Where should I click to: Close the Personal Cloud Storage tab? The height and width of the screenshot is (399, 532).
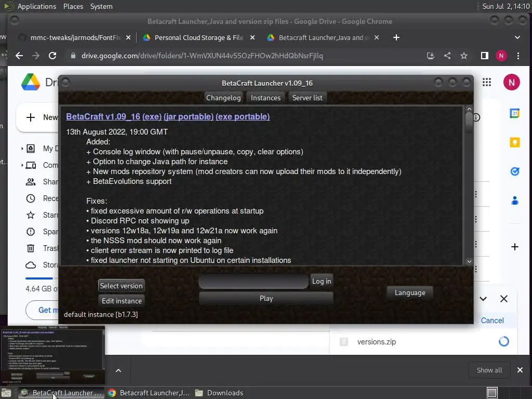(252, 37)
